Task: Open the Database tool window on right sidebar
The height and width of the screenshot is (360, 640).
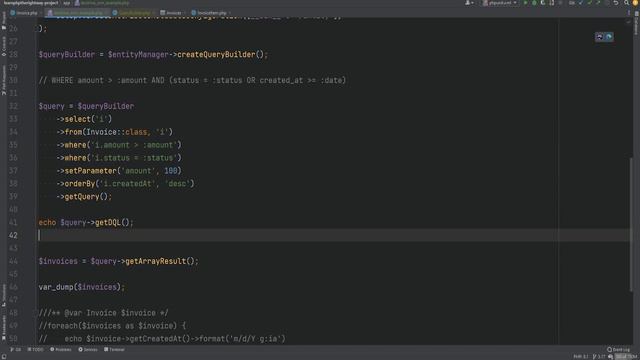Action: [636, 23]
